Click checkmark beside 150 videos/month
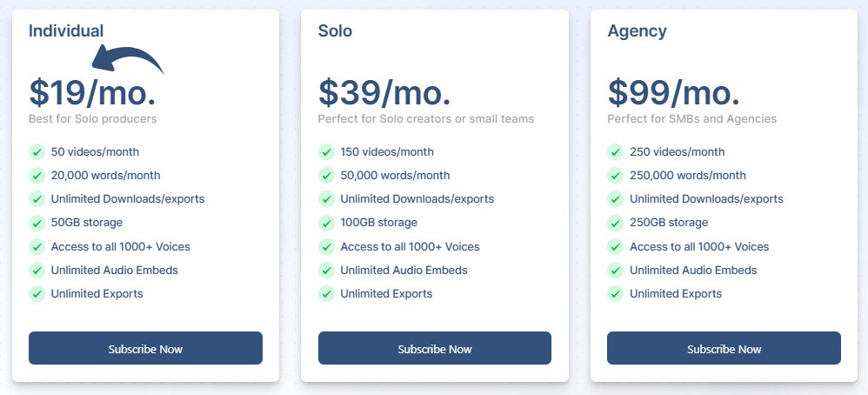 point(326,151)
